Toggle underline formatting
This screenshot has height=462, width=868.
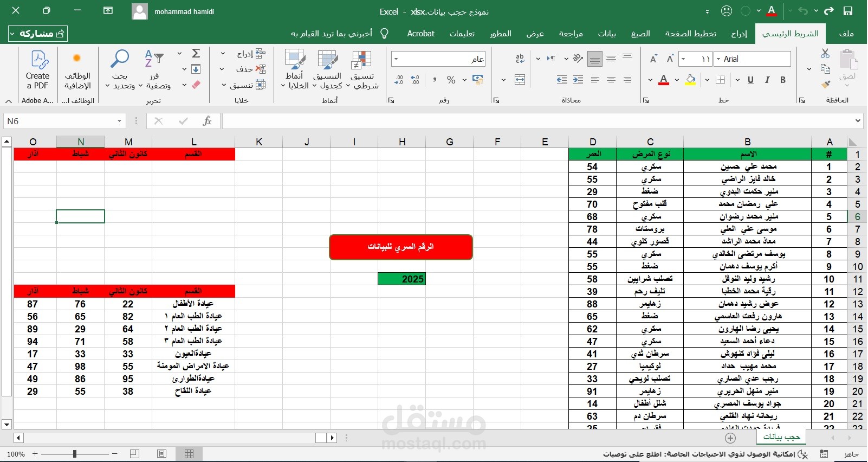750,80
